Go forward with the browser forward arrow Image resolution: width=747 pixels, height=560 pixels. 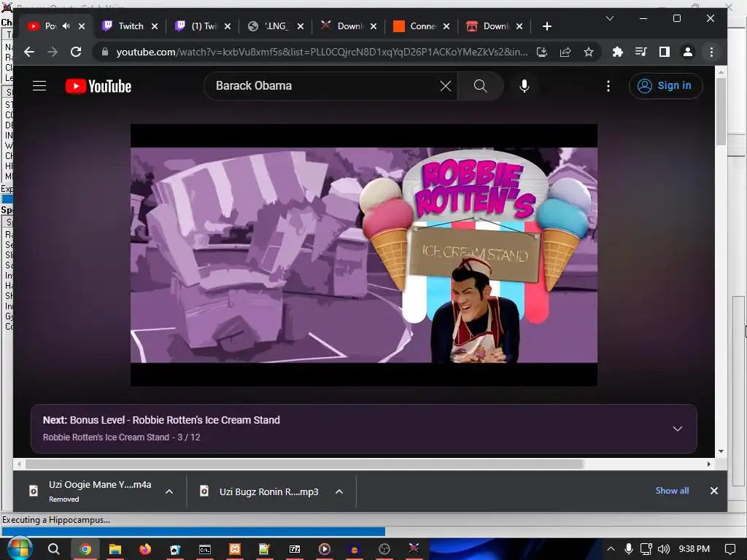coord(53,52)
